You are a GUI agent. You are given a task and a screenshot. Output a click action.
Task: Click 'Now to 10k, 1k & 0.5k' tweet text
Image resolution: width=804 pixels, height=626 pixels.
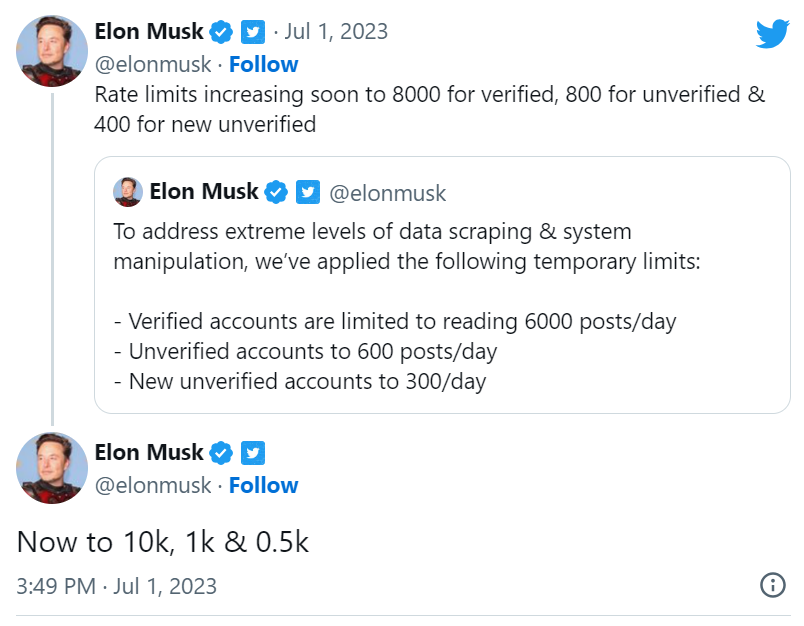pos(163,542)
